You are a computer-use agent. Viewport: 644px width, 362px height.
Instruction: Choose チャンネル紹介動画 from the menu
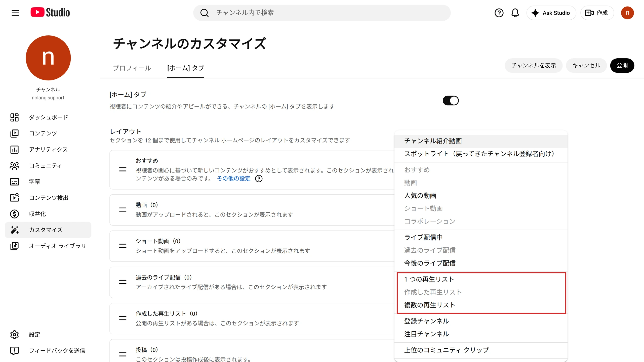point(481,141)
